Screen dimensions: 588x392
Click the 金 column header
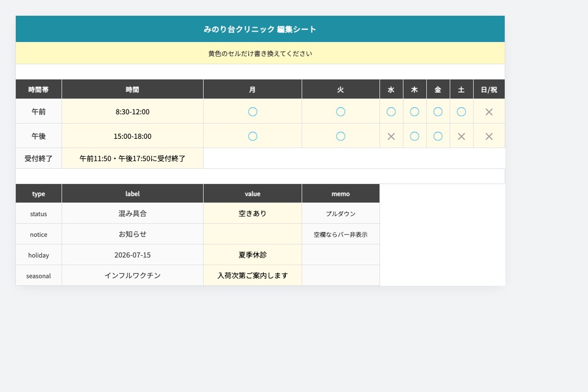coord(438,89)
